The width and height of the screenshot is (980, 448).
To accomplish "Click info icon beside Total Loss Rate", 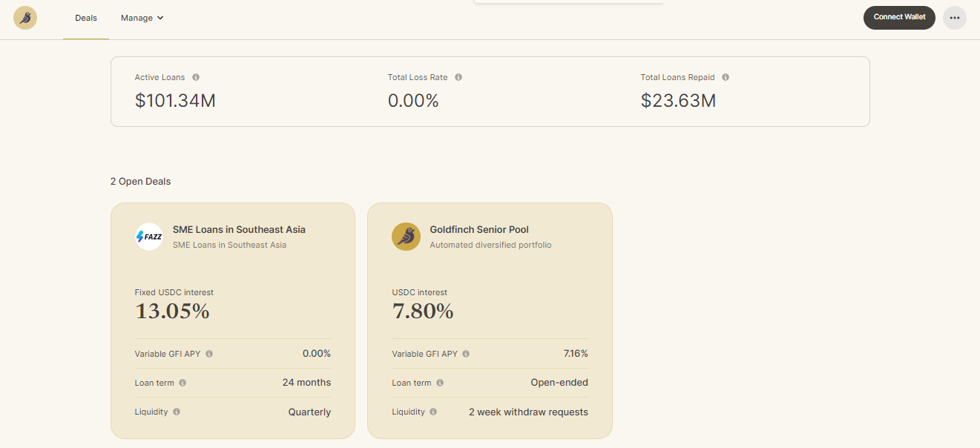I will pos(458,77).
